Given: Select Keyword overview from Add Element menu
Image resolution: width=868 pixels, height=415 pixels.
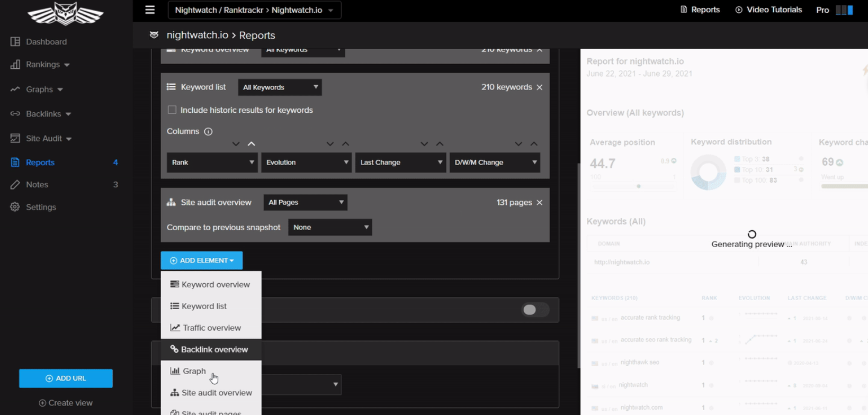Looking at the screenshot, I should (x=211, y=284).
